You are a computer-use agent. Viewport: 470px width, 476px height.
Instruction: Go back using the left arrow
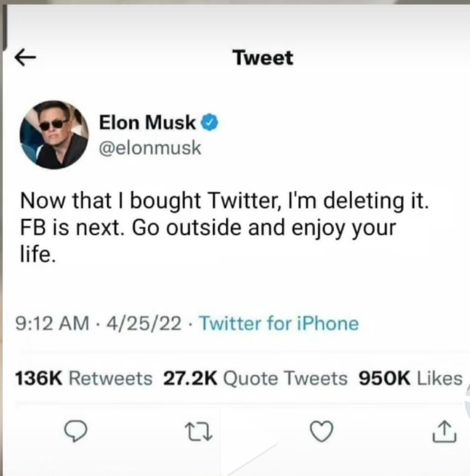[x=24, y=56]
